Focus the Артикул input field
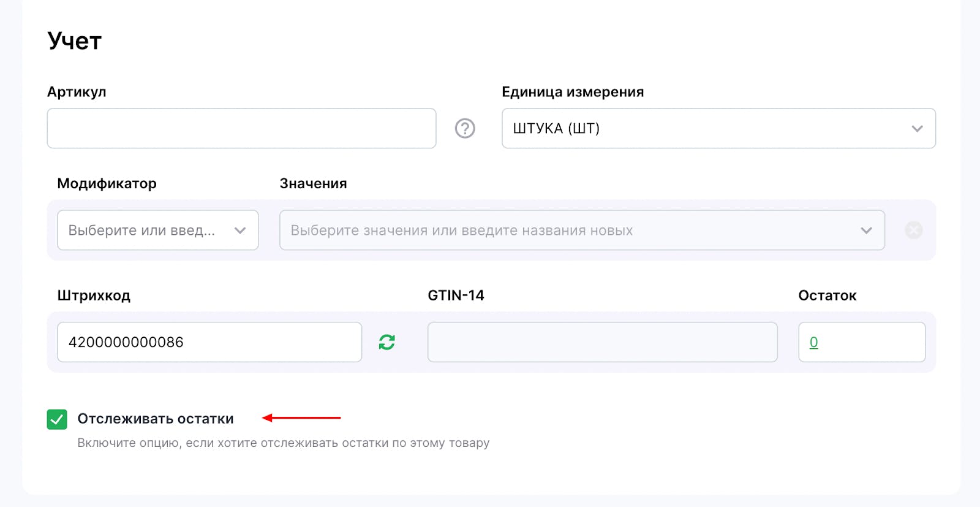The width and height of the screenshot is (980, 507). pyautogui.click(x=241, y=129)
